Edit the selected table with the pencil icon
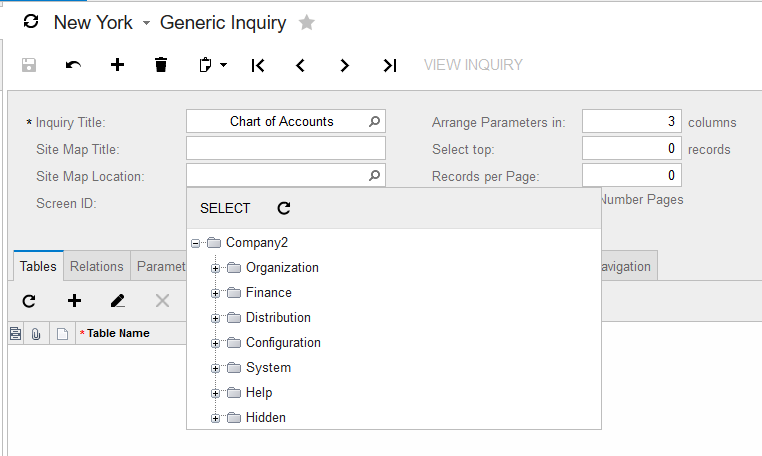This screenshot has height=456, width=762. click(118, 300)
